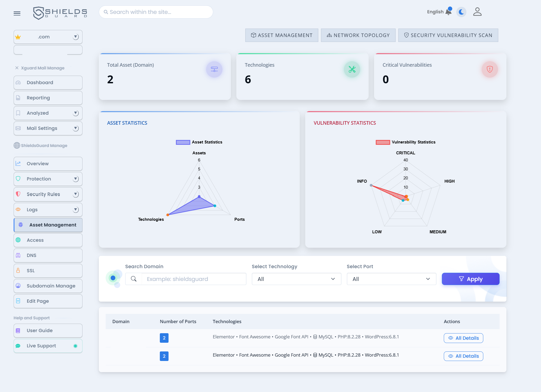
Task: Toggle Asset Statistics chart legend
Action: pyautogui.click(x=183, y=142)
